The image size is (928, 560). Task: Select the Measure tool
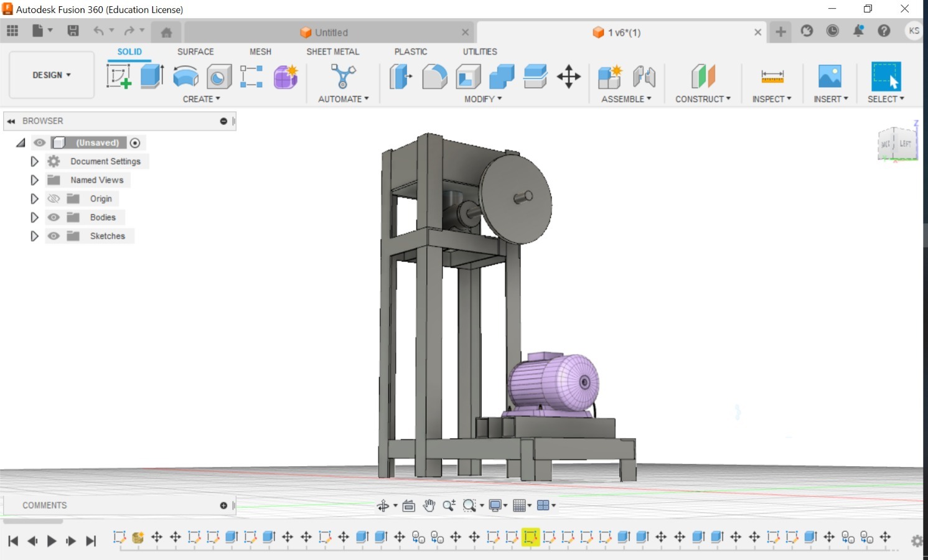772,77
